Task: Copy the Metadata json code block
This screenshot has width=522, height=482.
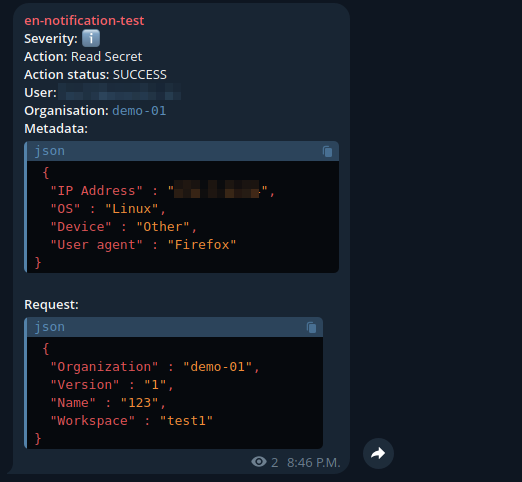Action: (327, 152)
